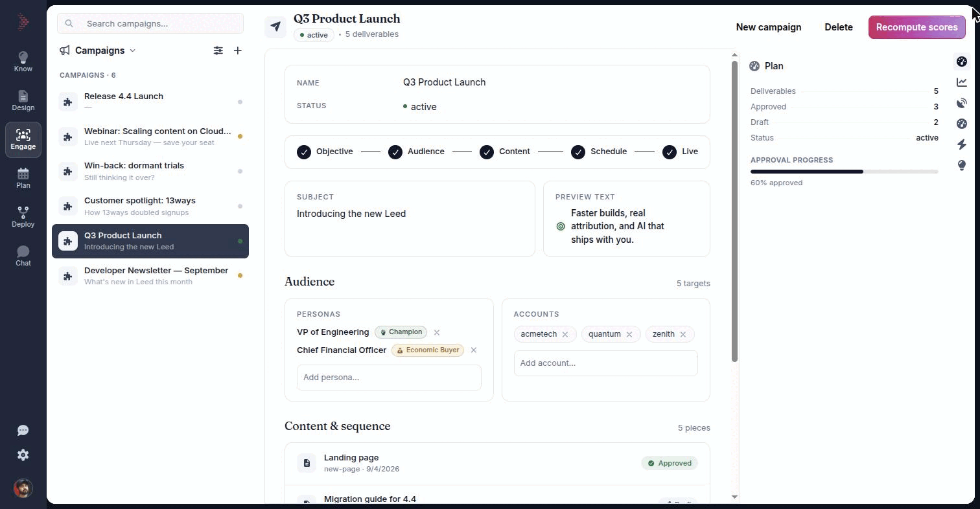Screen dimensions: 980x509
Task: Toggle the Content step checkmark
Action: coord(487,152)
